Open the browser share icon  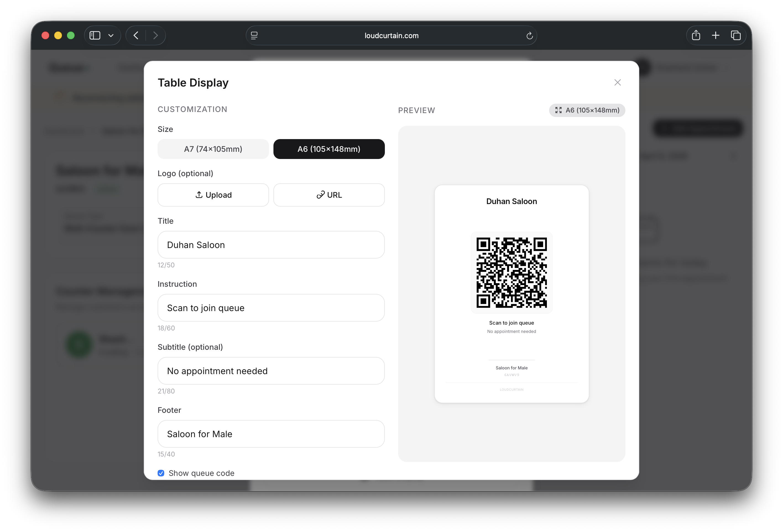tap(696, 35)
